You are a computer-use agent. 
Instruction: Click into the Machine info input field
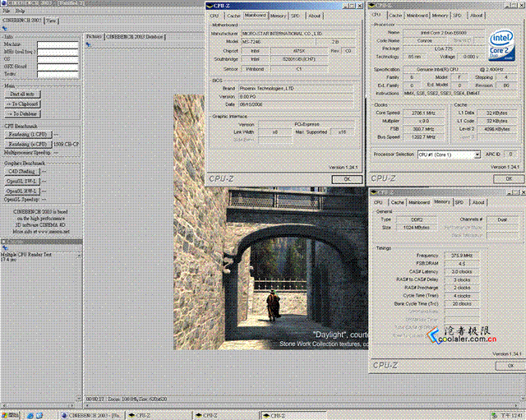[58, 44]
